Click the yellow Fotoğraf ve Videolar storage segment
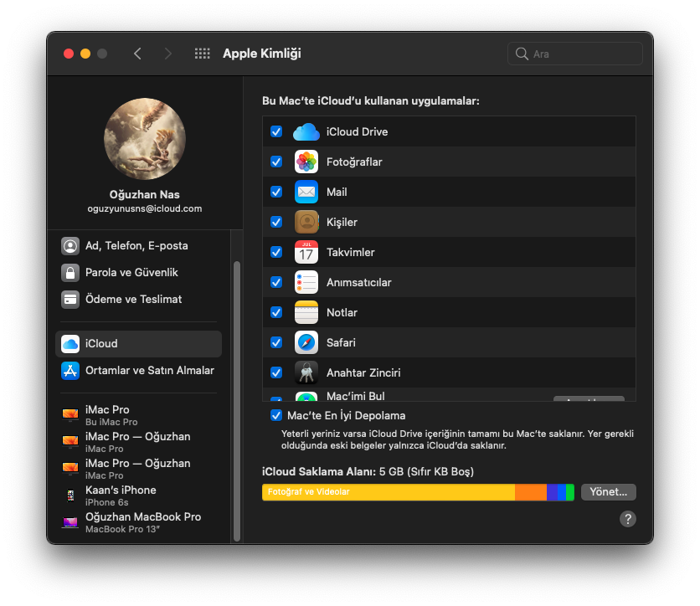 [x=389, y=492]
